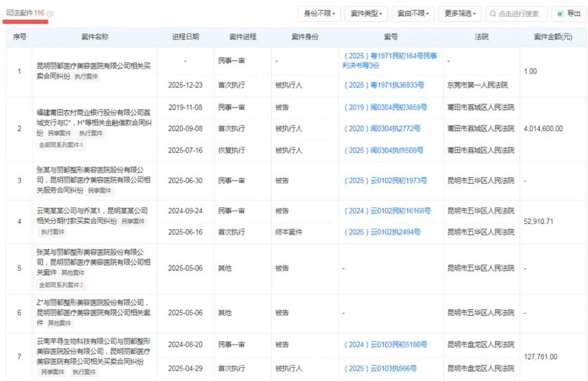Select case name starting 福建莆田农村商业银行
The image size is (588, 381).
pyautogui.click(x=94, y=123)
